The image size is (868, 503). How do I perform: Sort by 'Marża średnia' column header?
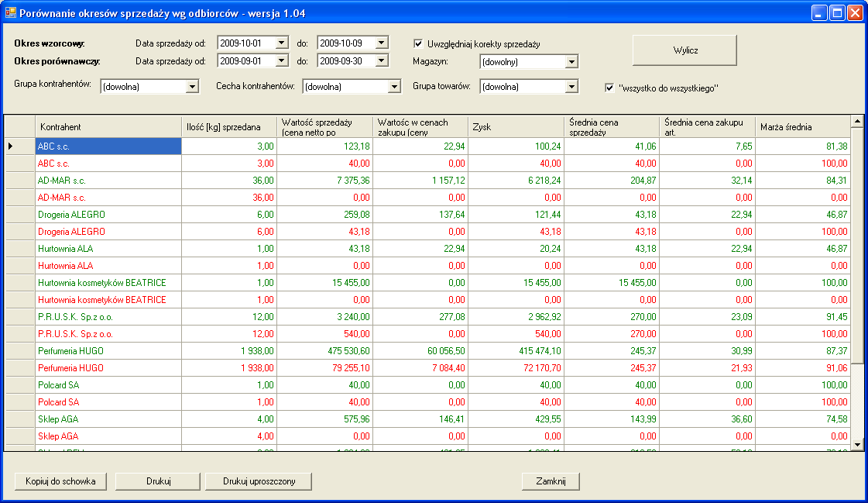click(x=803, y=127)
